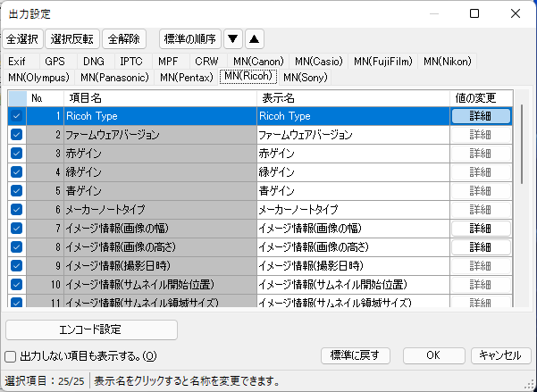The image size is (537, 392).
Task: Open the IPTC tab
Action: [x=131, y=62]
